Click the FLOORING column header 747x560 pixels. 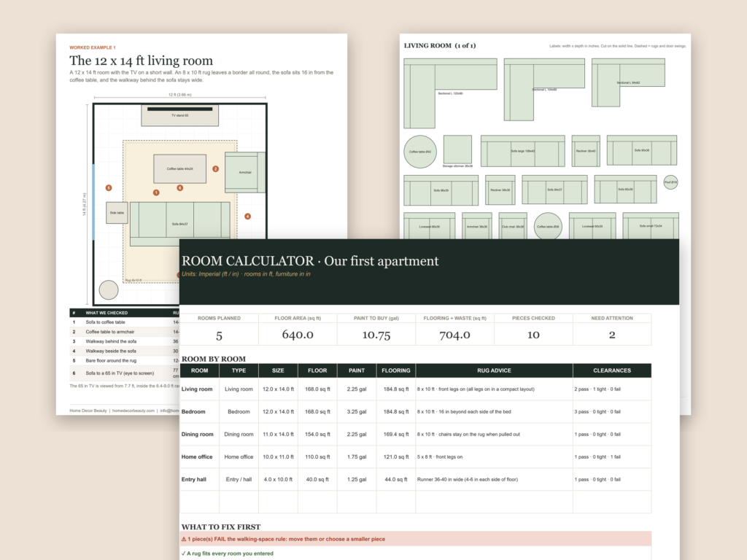(x=396, y=370)
